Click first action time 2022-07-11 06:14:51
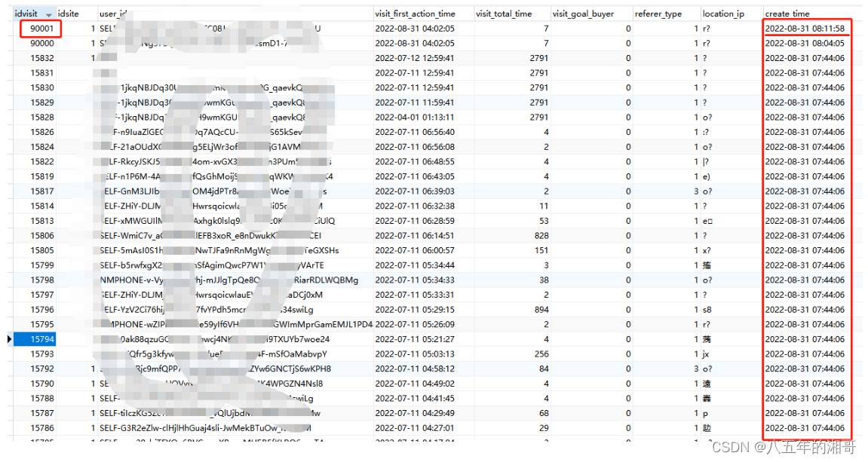The image size is (868, 462). click(x=415, y=236)
